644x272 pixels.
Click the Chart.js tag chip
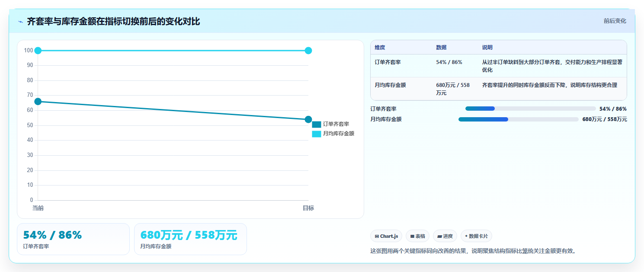coord(386,236)
